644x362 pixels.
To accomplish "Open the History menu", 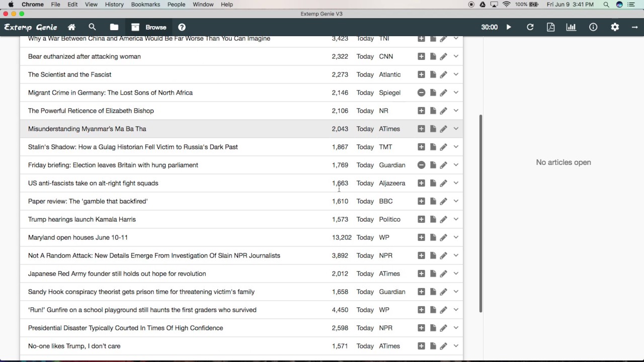I will pos(114,5).
